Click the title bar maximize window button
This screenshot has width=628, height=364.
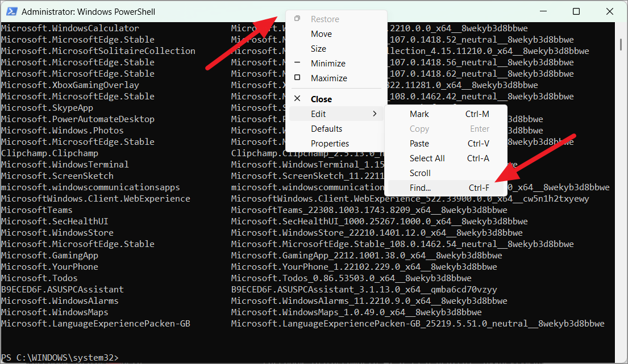point(576,11)
